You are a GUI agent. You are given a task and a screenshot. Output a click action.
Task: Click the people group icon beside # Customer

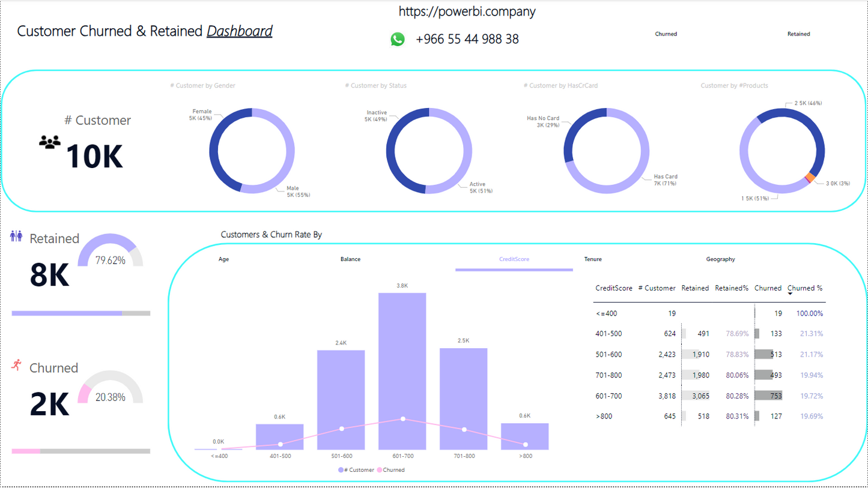coord(50,142)
